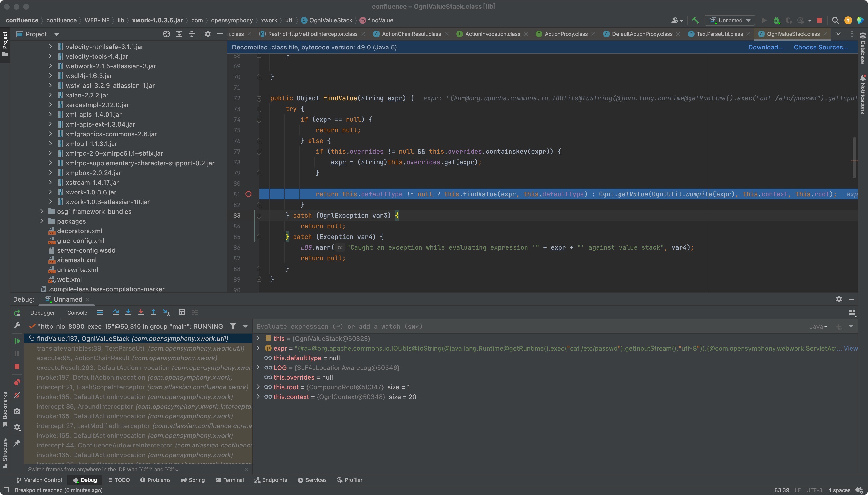Image resolution: width=868 pixels, height=495 pixels.
Task: Click the Force Step Into icon
Action: click(x=141, y=312)
